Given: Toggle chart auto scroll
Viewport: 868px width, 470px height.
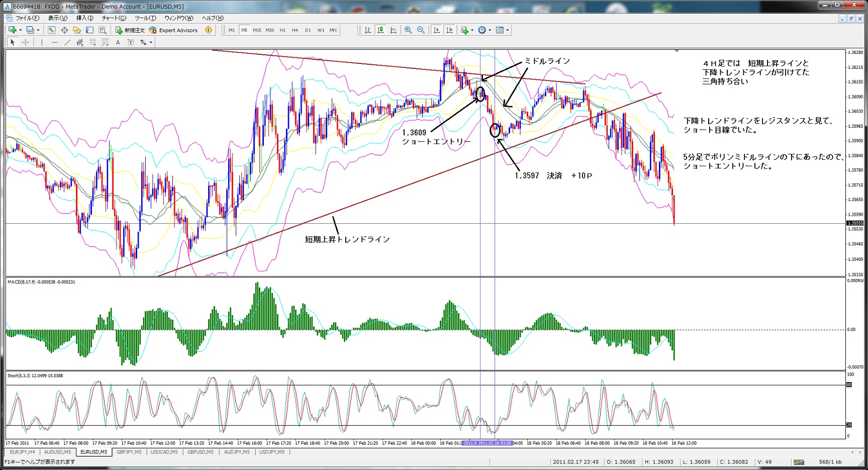Looking at the screenshot, I should coord(436,30).
